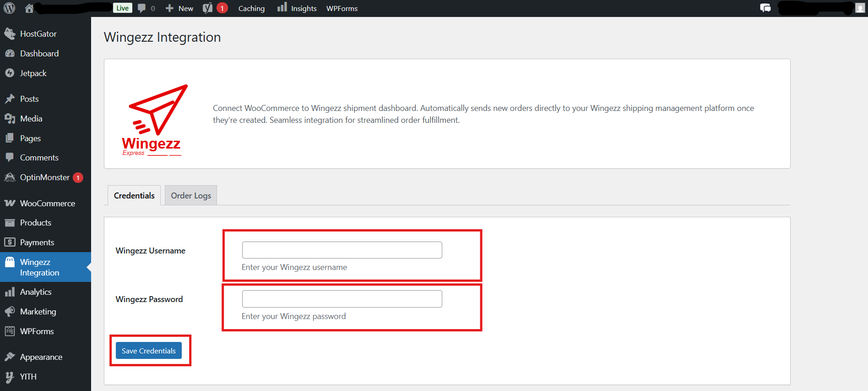The image size is (868, 391).
Task: Open the Insights bar chart icon
Action: click(282, 7)
